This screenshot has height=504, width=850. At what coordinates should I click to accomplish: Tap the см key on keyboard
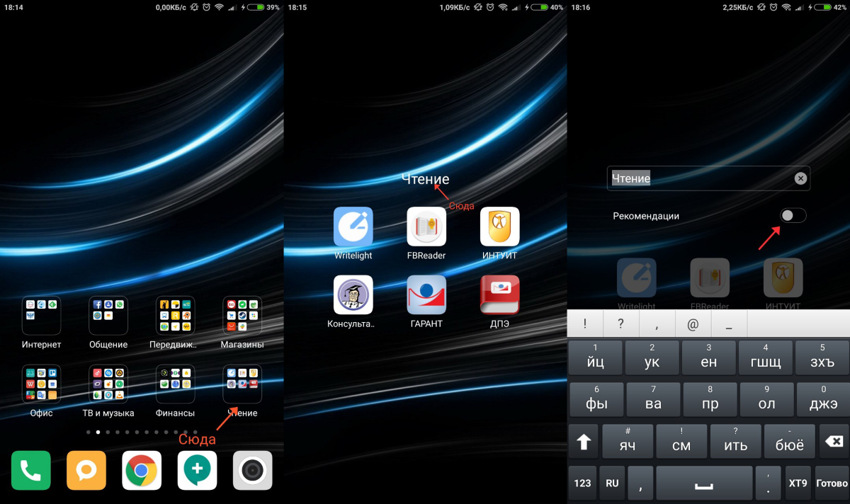click(x=681, y=441)
